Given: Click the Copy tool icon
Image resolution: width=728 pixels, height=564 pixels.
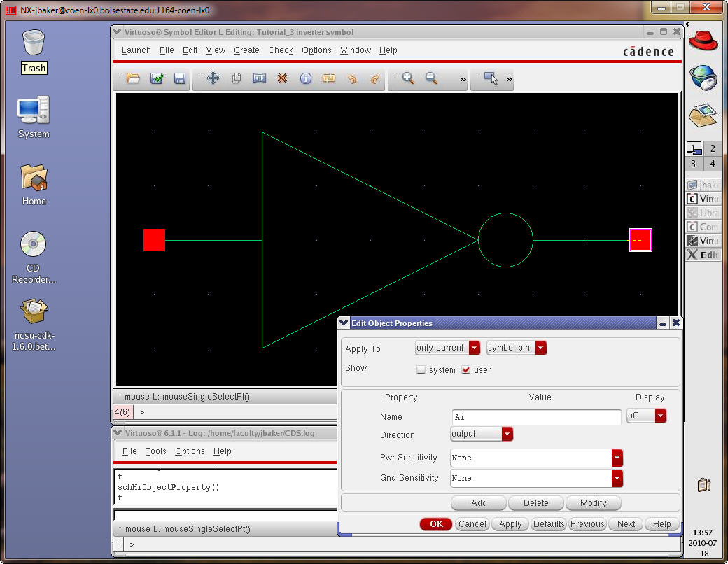Looking at the screenshot, I should point(237,79).
